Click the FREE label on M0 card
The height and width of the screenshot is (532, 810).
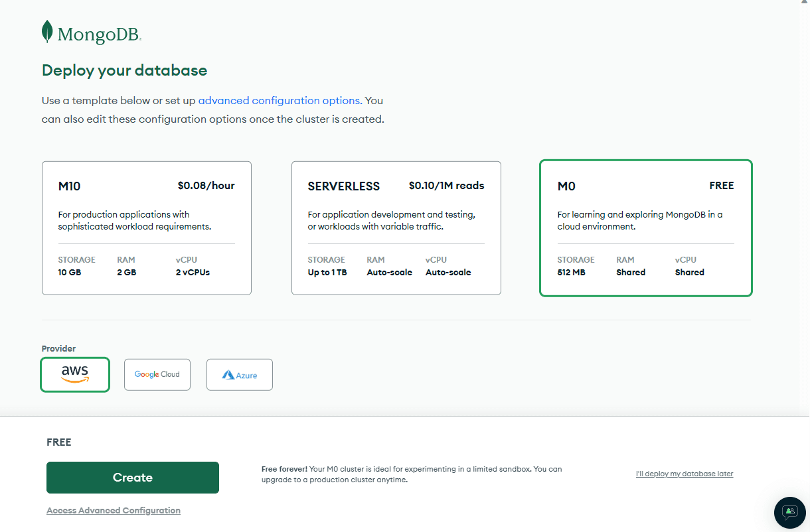[722, 186]
